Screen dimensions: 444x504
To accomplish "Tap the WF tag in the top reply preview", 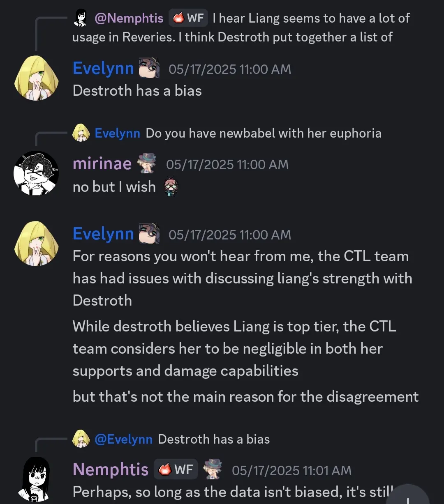I will click(190, 18).
